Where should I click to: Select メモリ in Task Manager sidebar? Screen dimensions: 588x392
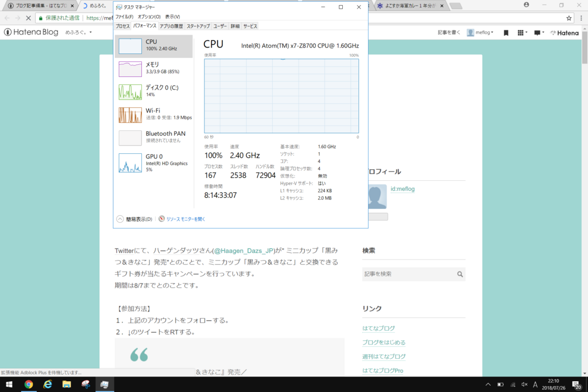pos(154,69)
